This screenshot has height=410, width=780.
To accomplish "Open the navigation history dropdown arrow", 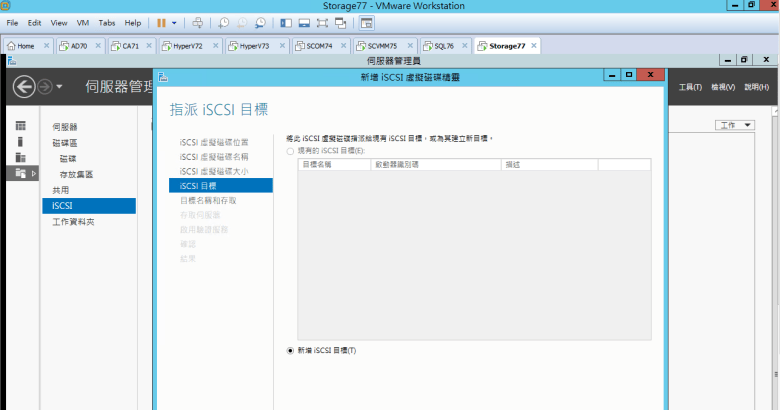I will [x=60, y=87].
